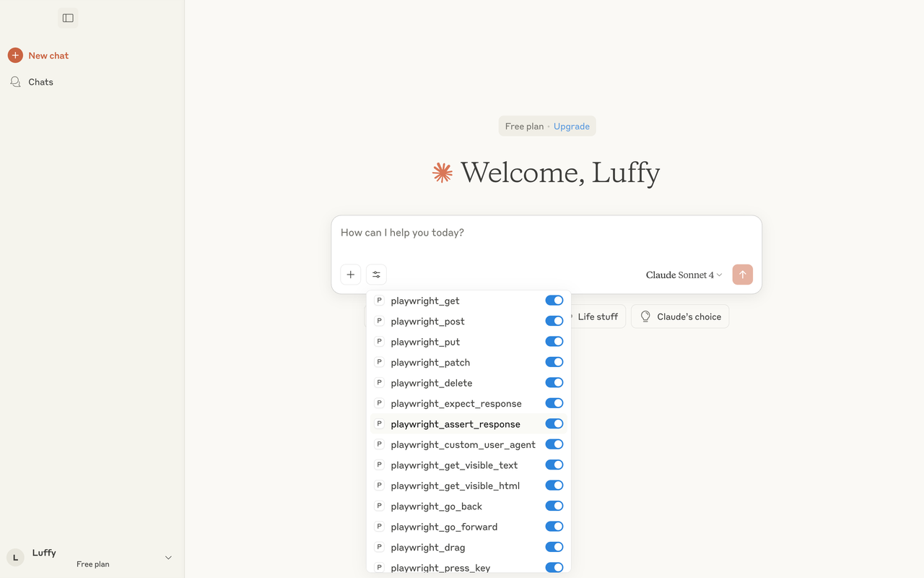The image size is (924, 578).
Task: Click the P icon beside playwright_get
Action: [379, 301]
